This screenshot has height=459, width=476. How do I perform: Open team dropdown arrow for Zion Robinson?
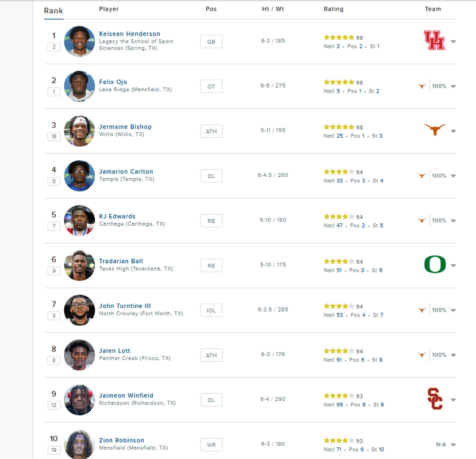[453, 444]
